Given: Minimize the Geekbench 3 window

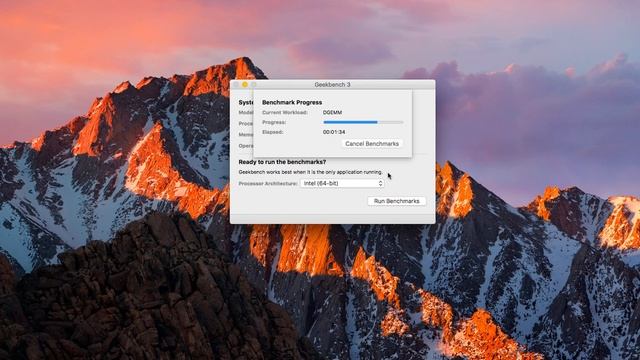Looking at the screenshot, I should (x=245, y=84).
